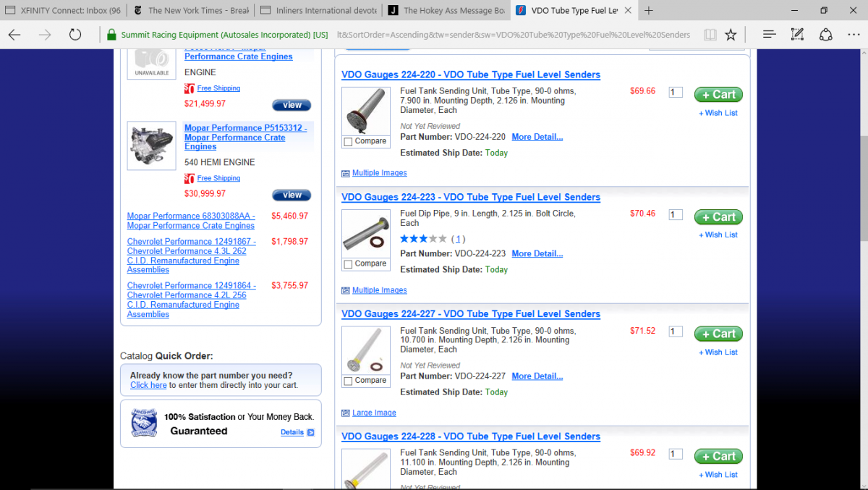The height and width of the screenshot is (490, 868).
Task: Add VDO 224-220 sender to cart
Action: [718, 94]
